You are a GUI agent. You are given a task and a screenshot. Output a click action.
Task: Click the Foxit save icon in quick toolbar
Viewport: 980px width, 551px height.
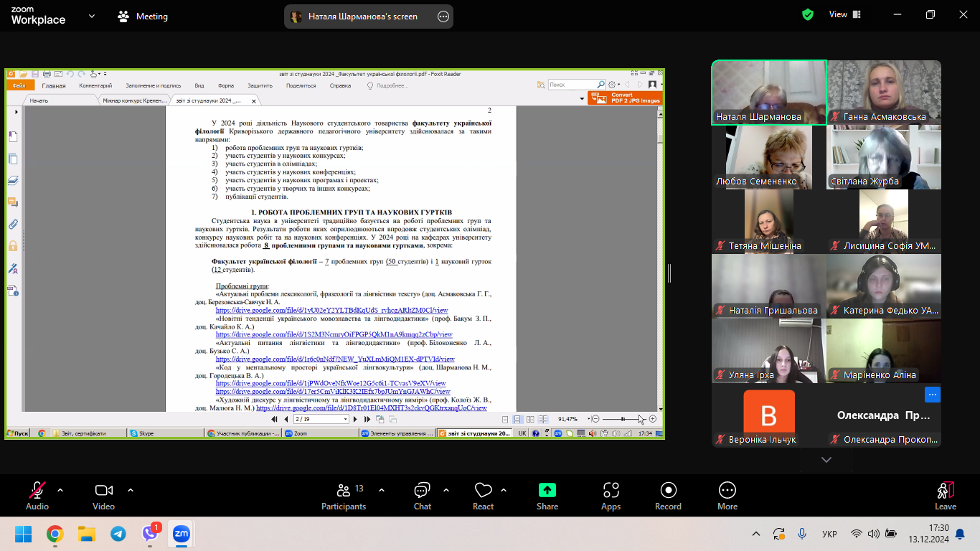35,74
